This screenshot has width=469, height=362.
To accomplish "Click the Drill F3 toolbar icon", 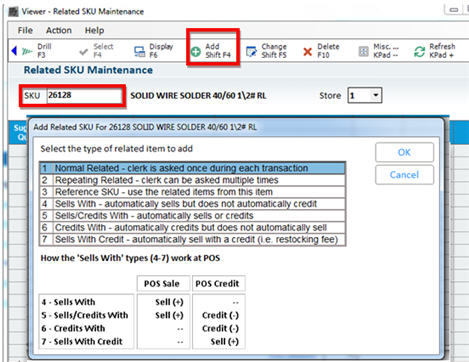I will click(x=27, y=51).
